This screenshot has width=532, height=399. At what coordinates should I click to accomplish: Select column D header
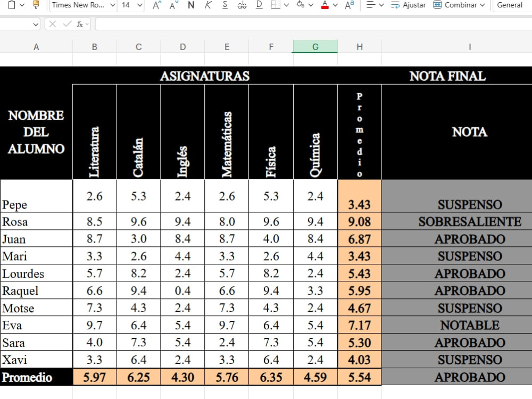point(183,47)
